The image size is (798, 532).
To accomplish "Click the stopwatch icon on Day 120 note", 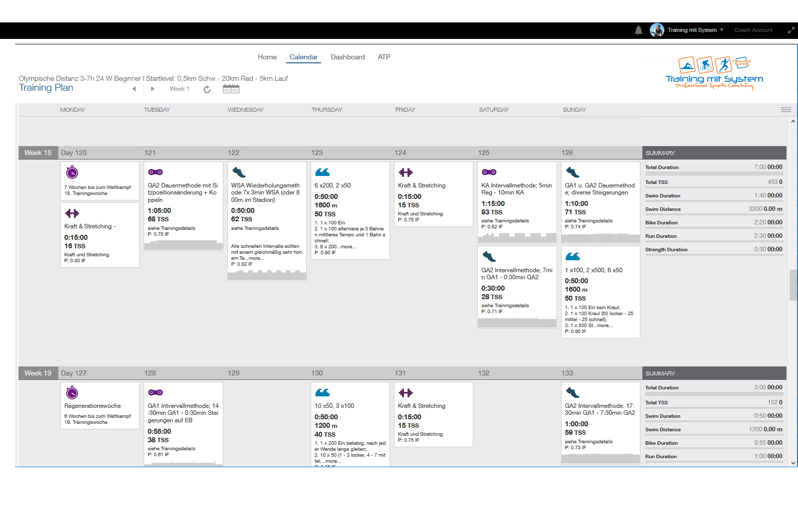I will (x=72, y=173).
